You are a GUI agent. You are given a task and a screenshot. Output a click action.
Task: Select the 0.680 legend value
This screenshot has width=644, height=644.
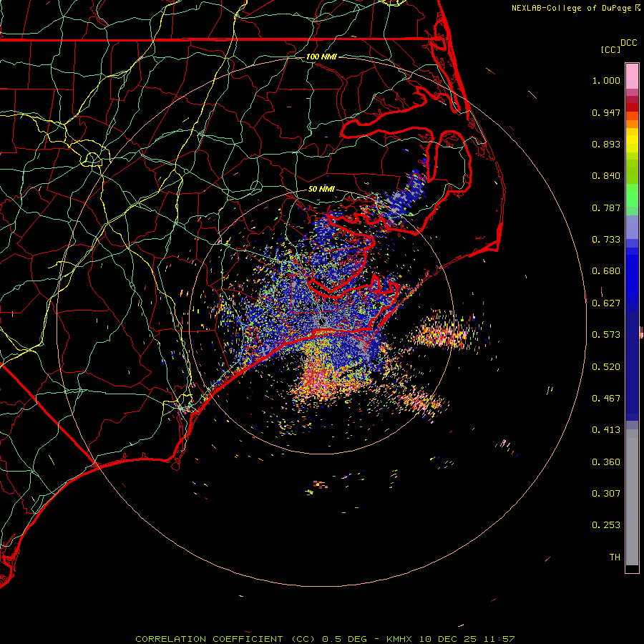pos(606,271)
